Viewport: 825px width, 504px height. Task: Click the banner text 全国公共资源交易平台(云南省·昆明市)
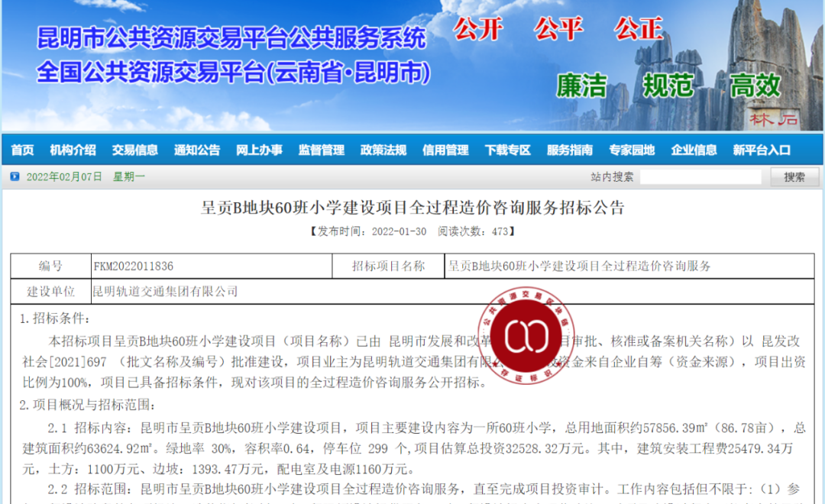(x=234, y=73)
